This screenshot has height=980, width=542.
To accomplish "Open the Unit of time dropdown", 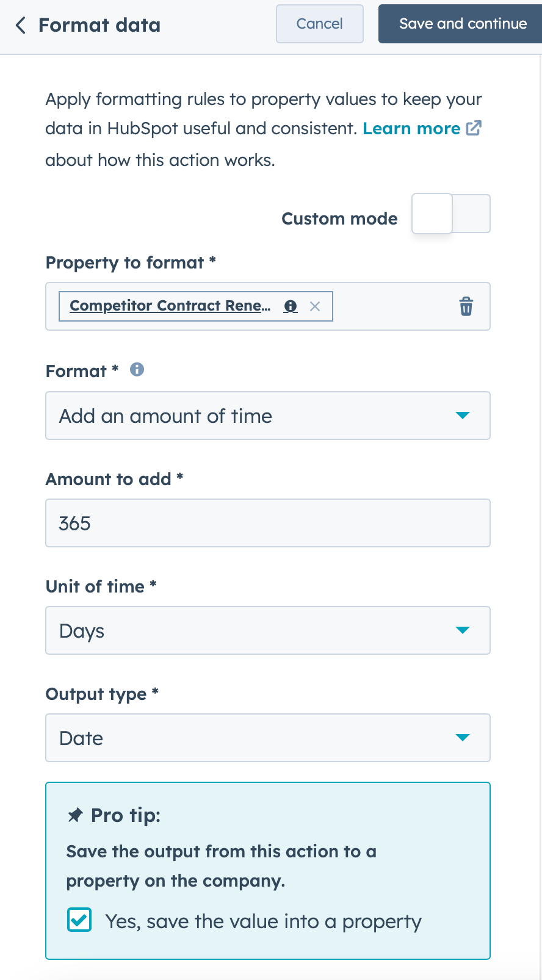I will pyautogui.click(x=268, y=630).
